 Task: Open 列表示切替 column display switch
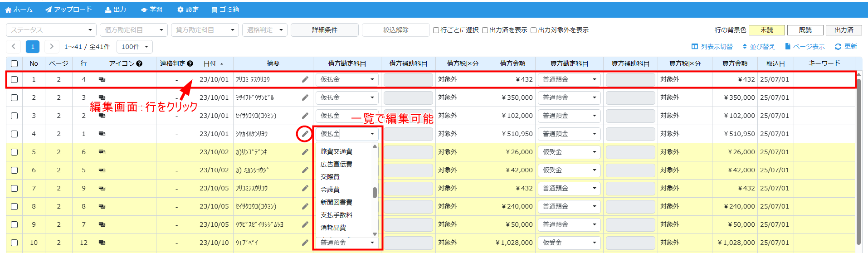pyautogui.click(x=712, y=47)
